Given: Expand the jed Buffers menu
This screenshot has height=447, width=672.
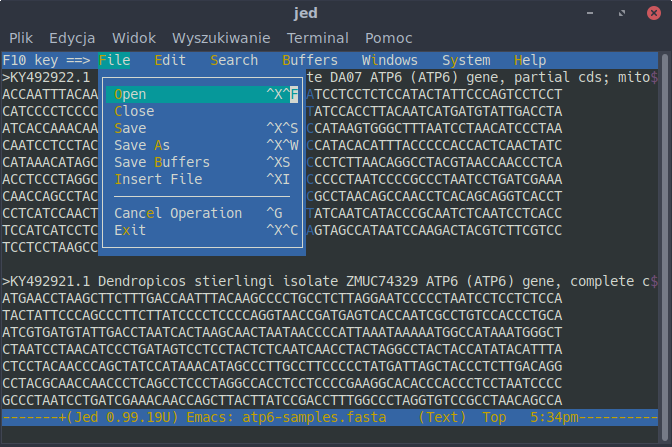Looking at the screenshot, I should [310, 60].
